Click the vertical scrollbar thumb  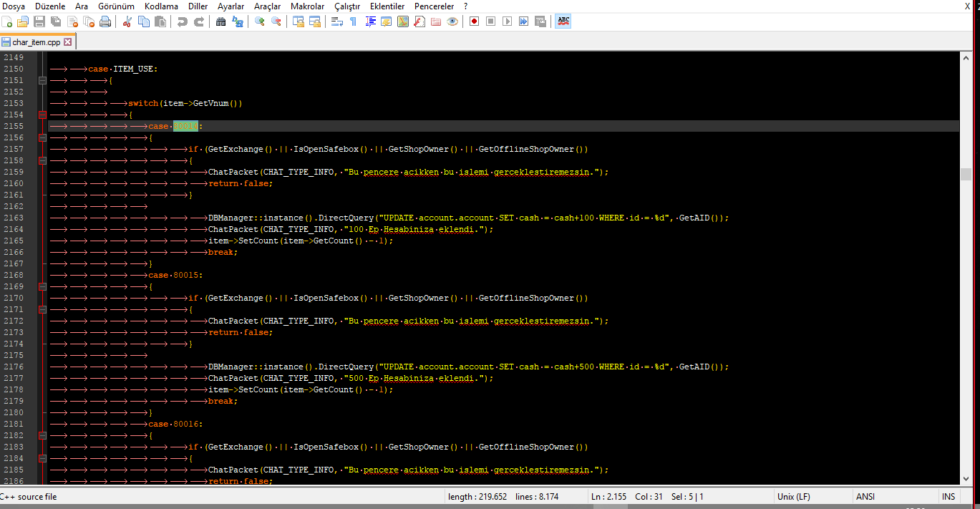[966, 175]
